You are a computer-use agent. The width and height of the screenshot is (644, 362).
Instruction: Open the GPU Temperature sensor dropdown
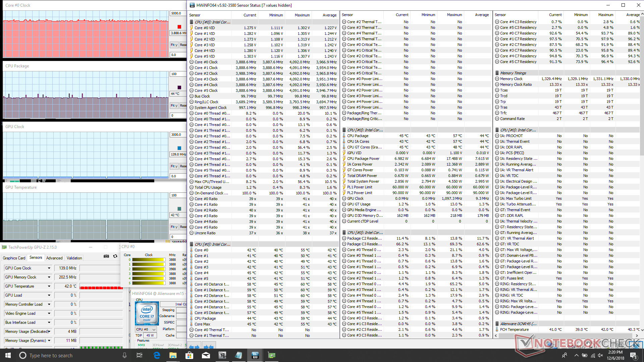point(49,286)
